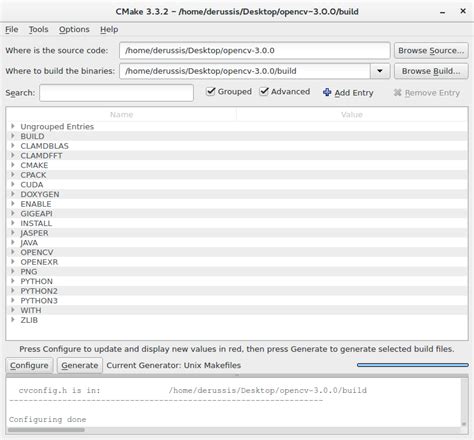Expand the PYTHON group arrow

coord(13,281)
